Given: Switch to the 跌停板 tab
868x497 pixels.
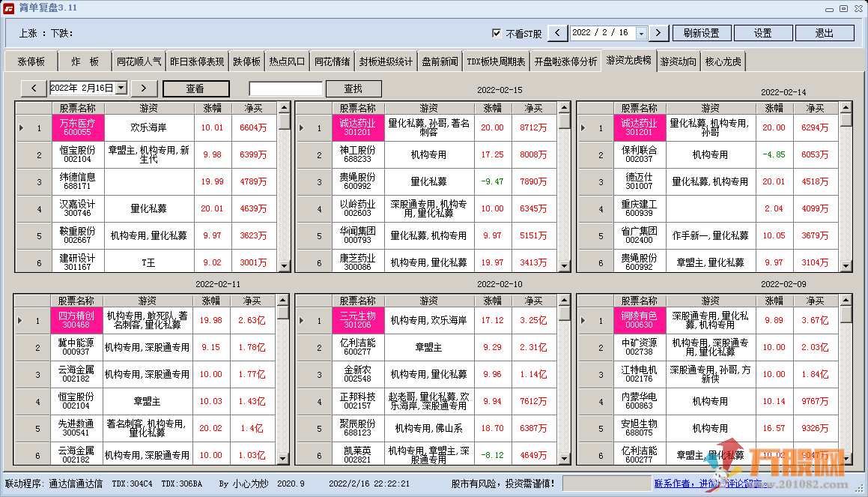Looking at the screenshot, I should 247,61.
